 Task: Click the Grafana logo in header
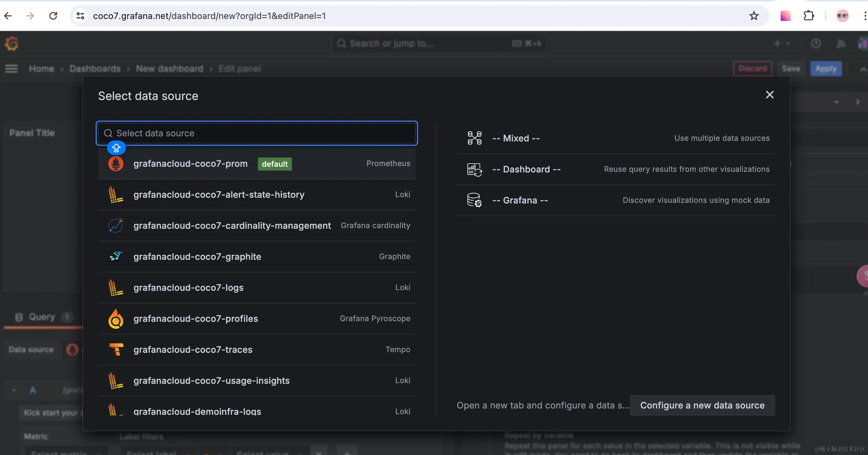(12, 43)
